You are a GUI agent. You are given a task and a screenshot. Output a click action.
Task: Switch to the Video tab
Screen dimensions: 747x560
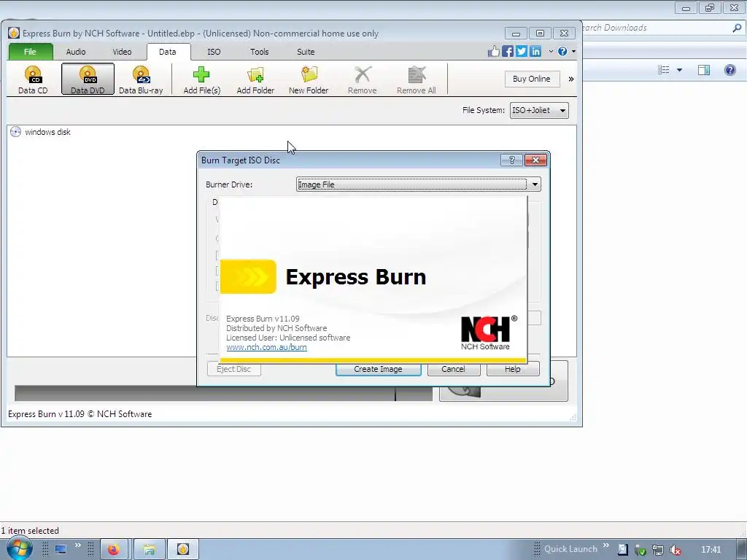(x=122, y=52)
